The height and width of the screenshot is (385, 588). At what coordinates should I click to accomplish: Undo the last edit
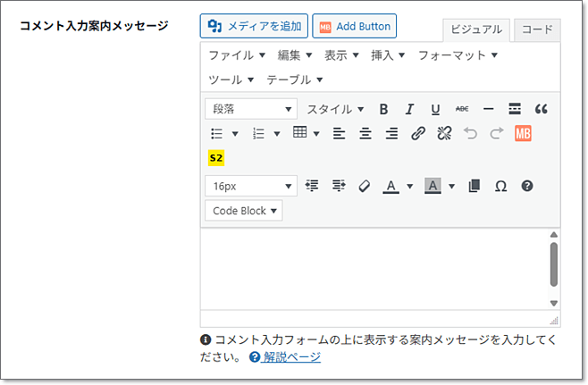[470, 133]
